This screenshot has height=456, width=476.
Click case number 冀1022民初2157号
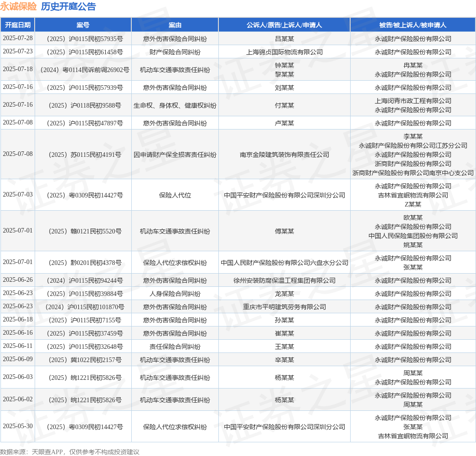(85, 360)
